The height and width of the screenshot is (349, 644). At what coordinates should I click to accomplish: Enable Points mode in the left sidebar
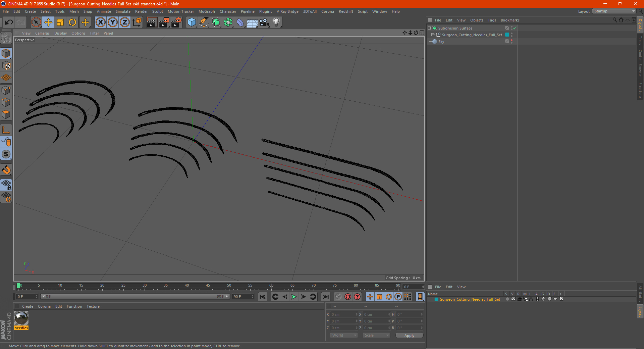tap(6, 90)
